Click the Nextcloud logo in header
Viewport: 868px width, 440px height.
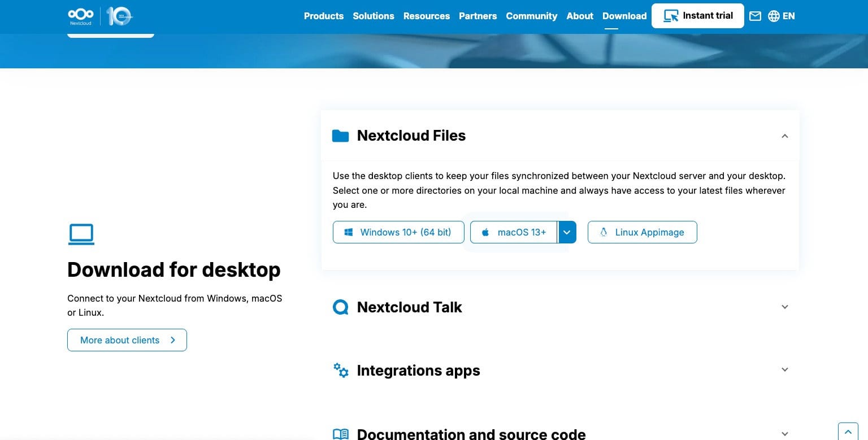[81, 16]
